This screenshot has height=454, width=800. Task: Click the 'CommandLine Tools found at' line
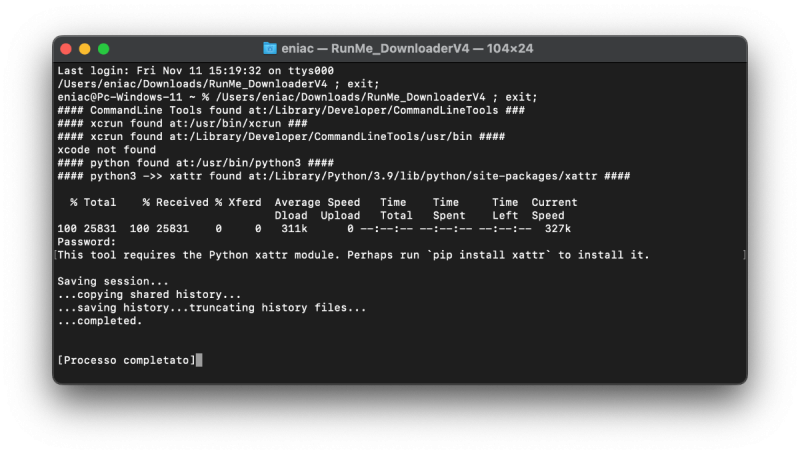coord(291,110)
